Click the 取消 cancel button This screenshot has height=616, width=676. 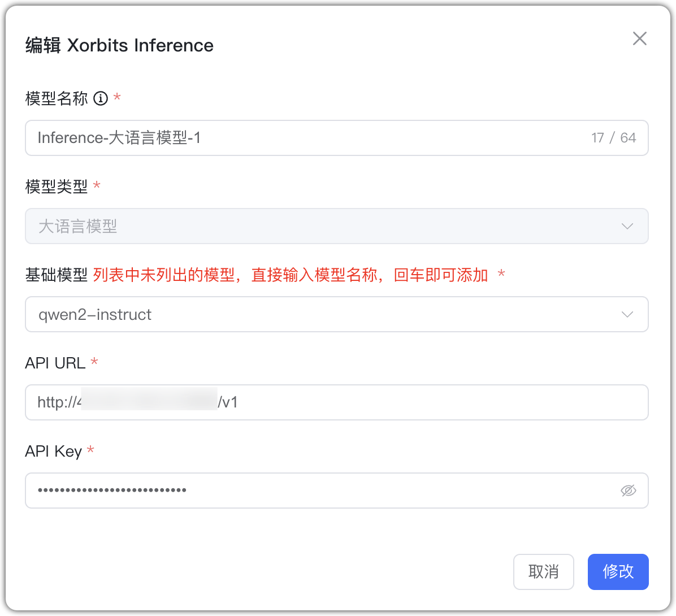pyautogui.click(x=543, y=571)
